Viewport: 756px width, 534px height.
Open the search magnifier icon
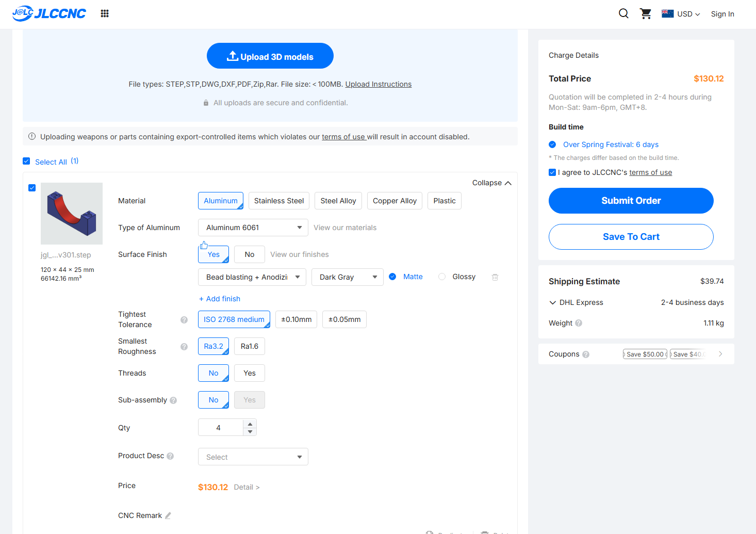pos(623,13)
